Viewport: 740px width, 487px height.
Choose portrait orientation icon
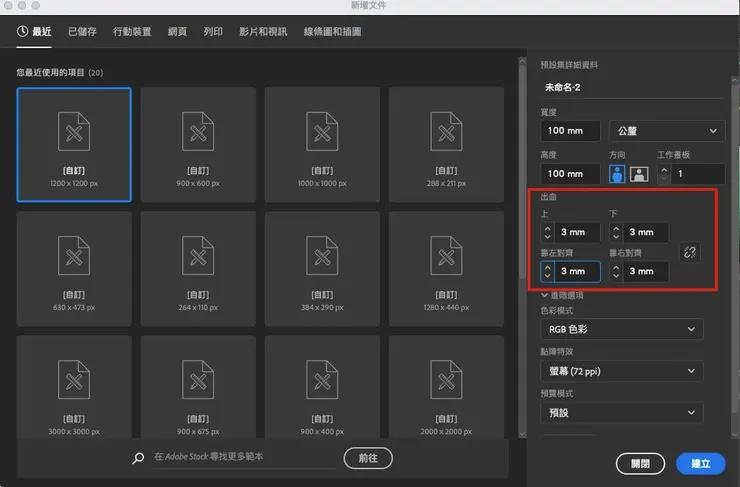click(x=617, y=174)
